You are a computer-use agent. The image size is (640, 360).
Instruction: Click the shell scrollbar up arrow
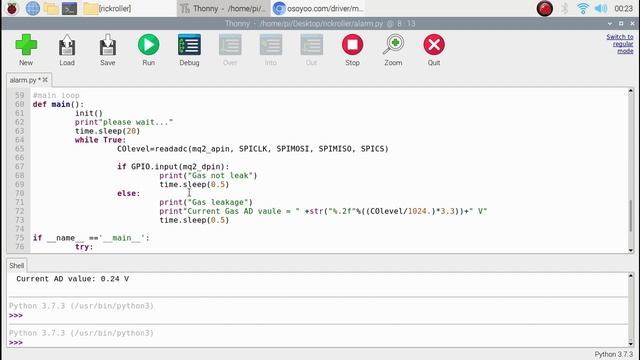631,276
